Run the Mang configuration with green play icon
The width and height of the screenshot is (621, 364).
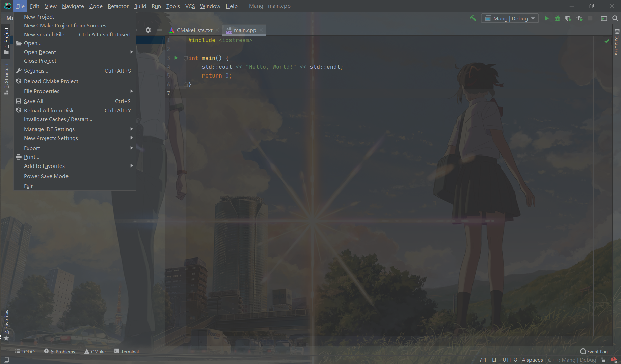pyautogui.click(x=546, y=18)
